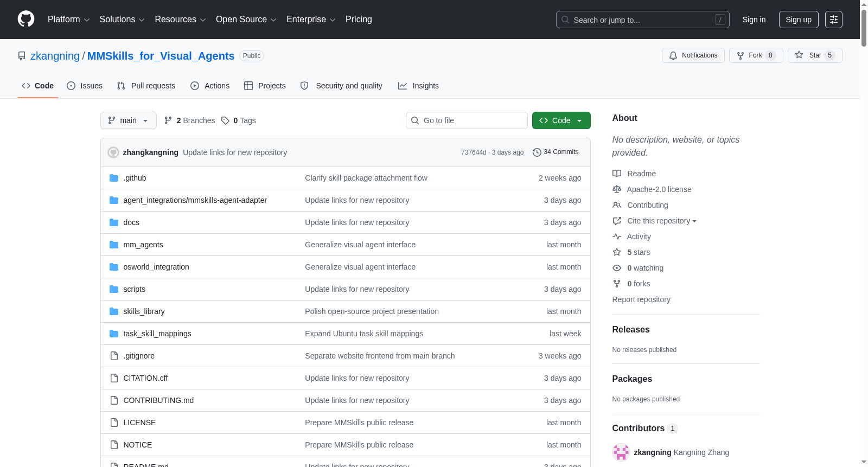Screen dimensions: 868x467
Task: Click the branches fork icon beside Branches
Action: pos(168,120)
